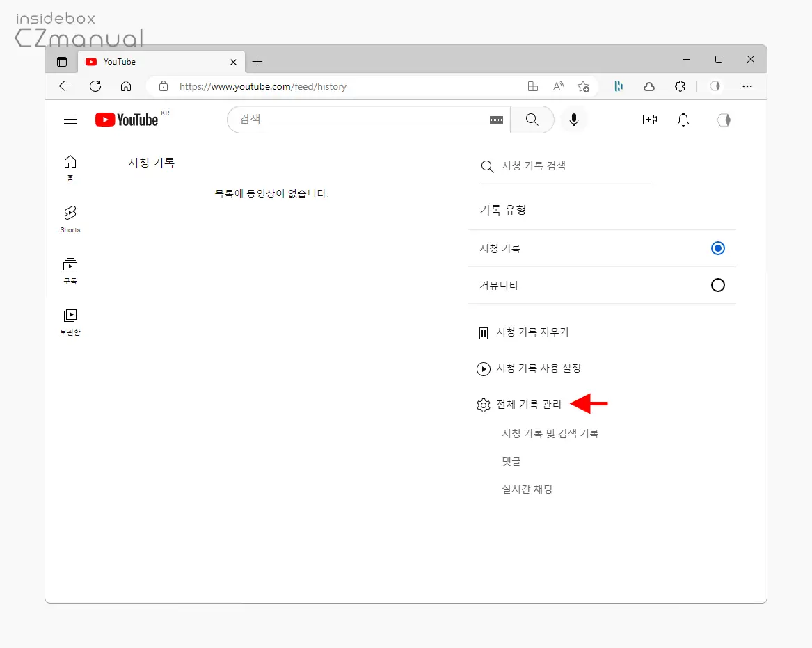Open a new browser tab
Viewport: 812px width, 648px height.
(257, 61)
